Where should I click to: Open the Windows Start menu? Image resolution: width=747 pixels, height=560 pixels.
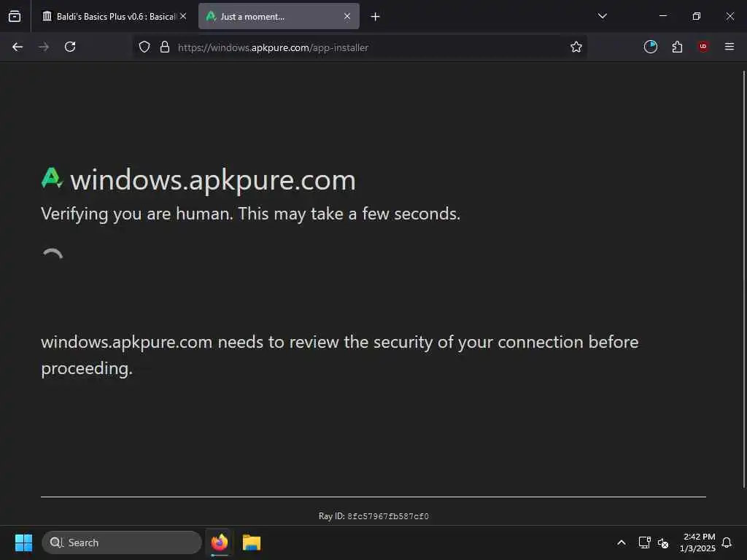coord(23,542)
